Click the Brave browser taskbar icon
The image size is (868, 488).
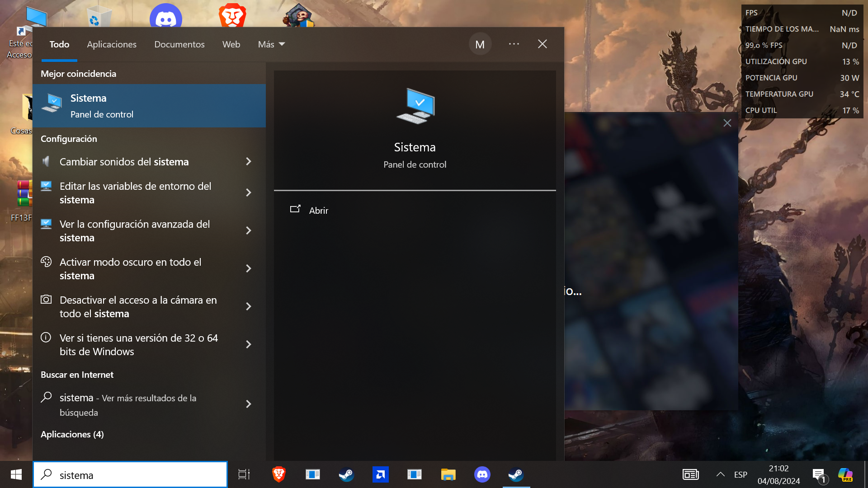coord(279,474)
